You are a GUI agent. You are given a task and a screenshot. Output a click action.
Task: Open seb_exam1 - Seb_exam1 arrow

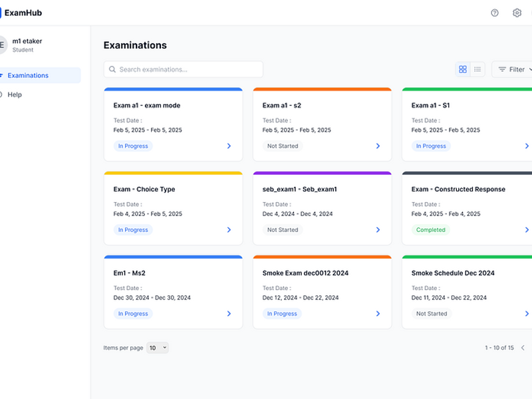pyautogui.click(x=378, y=229)
